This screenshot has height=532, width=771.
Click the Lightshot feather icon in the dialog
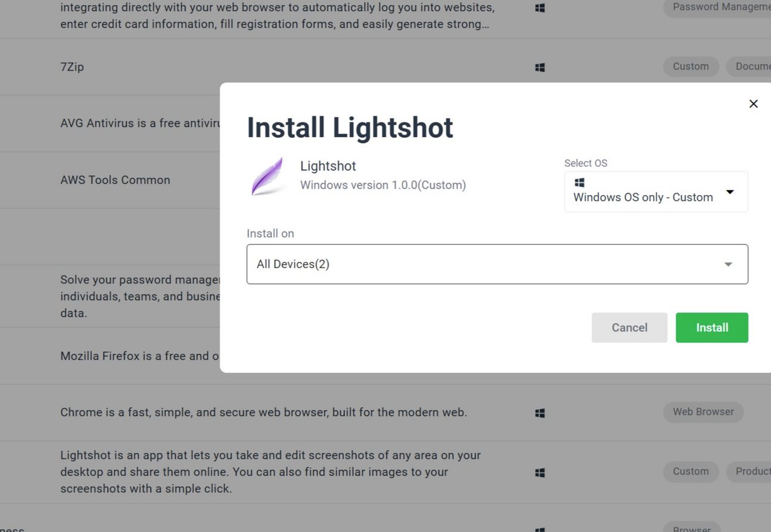[267, 176]
